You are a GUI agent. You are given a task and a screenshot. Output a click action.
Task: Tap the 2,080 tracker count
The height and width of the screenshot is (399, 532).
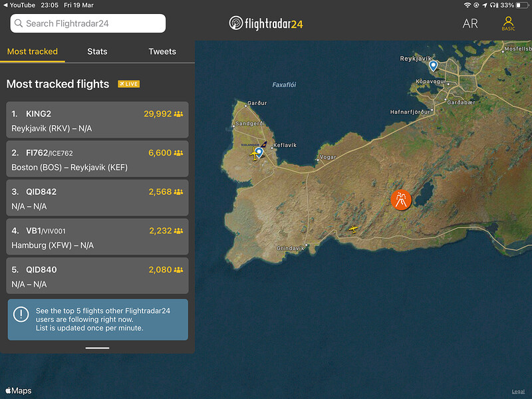(x=160, y=270)
